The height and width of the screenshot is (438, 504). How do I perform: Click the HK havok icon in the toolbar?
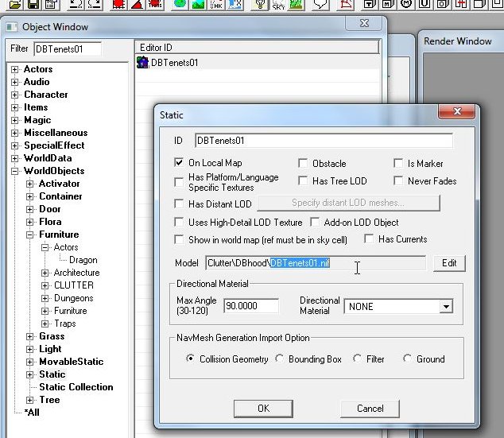tap(216, 4)
